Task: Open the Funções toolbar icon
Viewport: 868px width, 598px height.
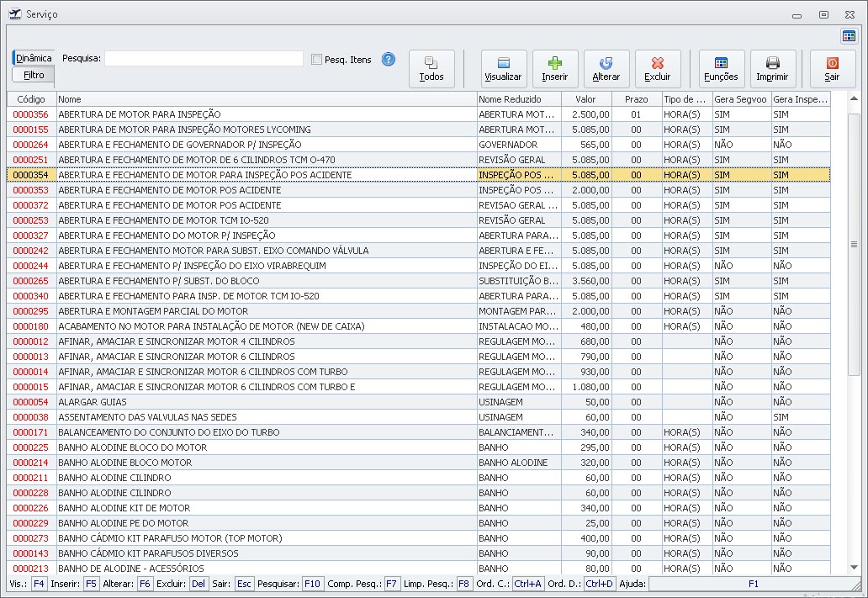Action: (721, 68)
